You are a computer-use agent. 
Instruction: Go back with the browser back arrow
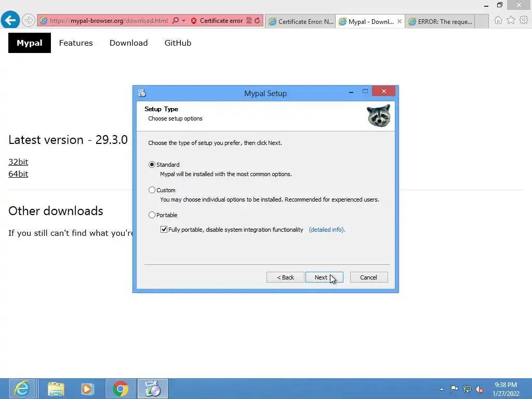tap(10, 20)
